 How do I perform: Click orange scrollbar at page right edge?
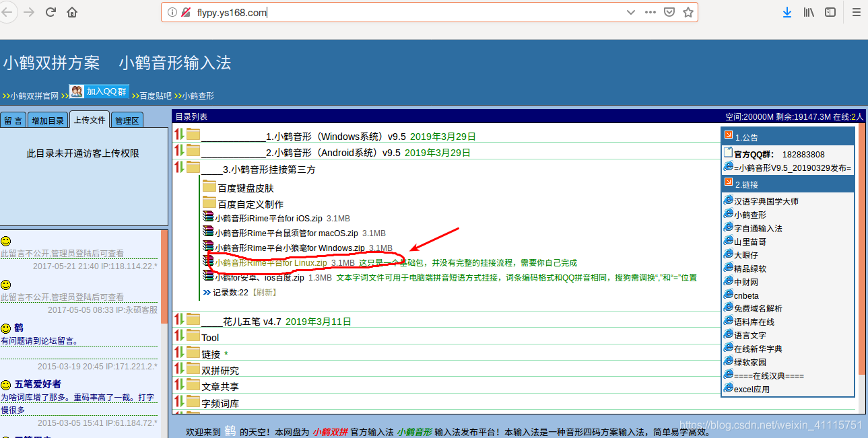click(863, 249)
